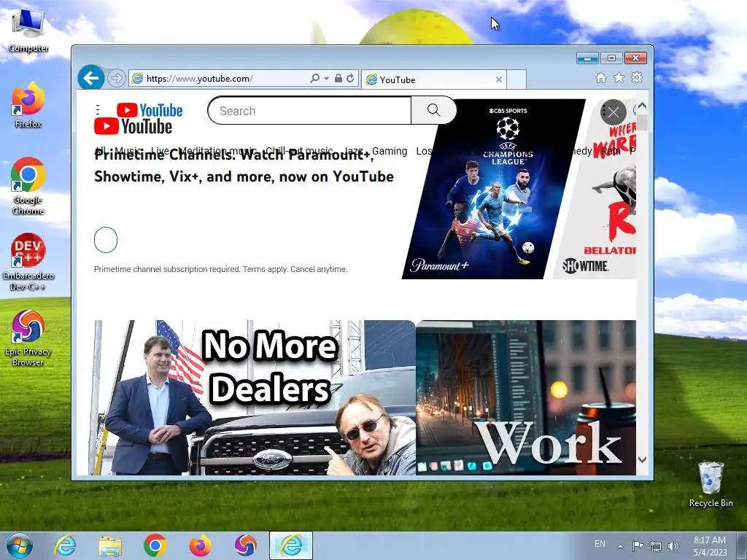Viewport: 747px width, 560px height.
Task: Click the circular promo button under headline
Action: (106, 239)
